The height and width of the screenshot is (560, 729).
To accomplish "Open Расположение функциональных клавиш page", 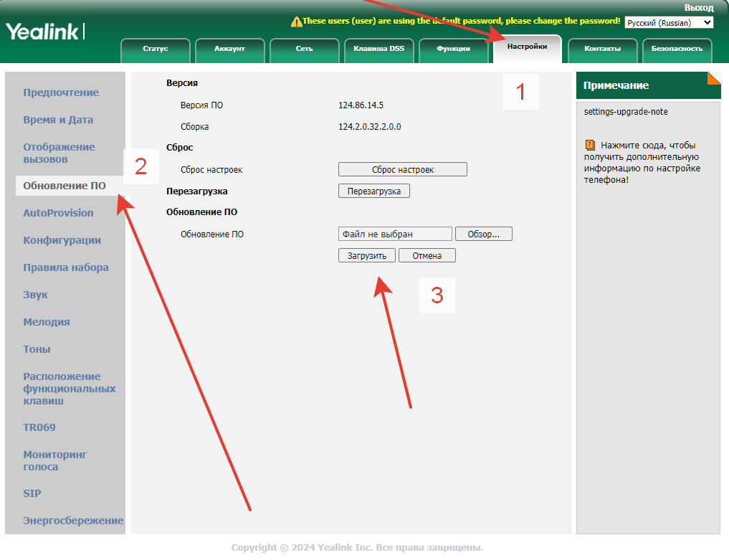I will [70, 389].
